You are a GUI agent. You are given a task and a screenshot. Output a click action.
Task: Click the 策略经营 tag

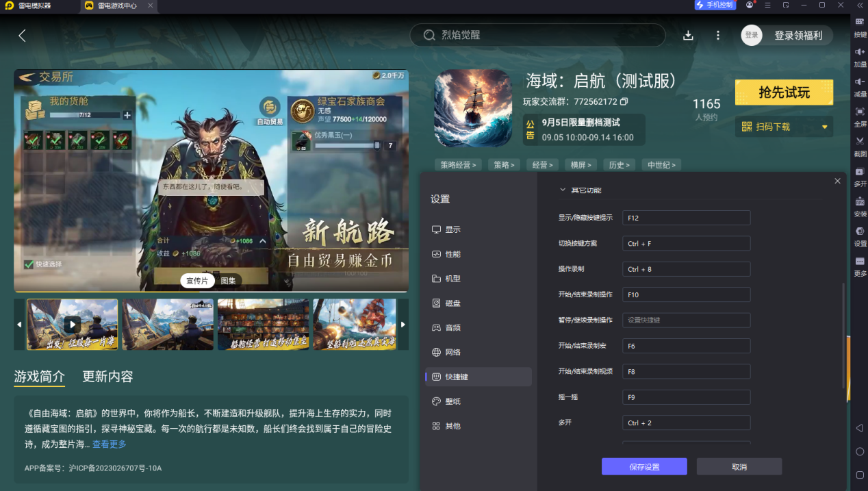coord(458,165)
